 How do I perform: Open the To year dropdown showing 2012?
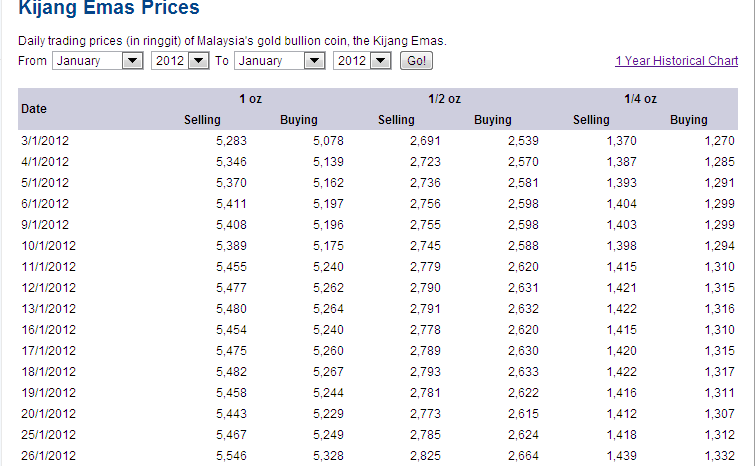pos(362,61)
